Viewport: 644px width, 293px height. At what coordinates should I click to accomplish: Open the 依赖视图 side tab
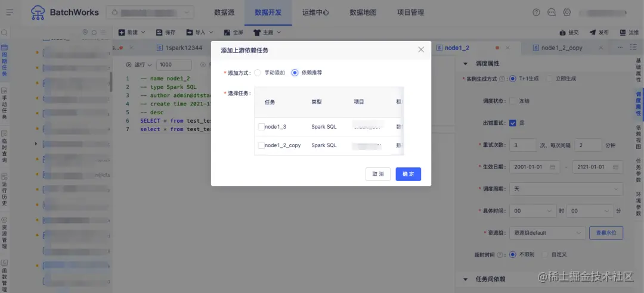pos(638,137)
